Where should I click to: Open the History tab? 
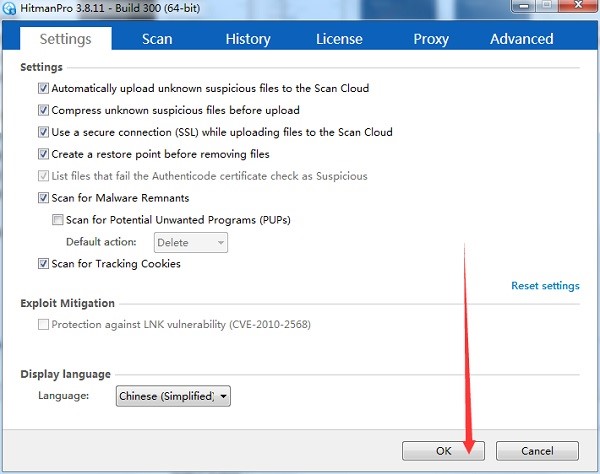pos(247,39)
